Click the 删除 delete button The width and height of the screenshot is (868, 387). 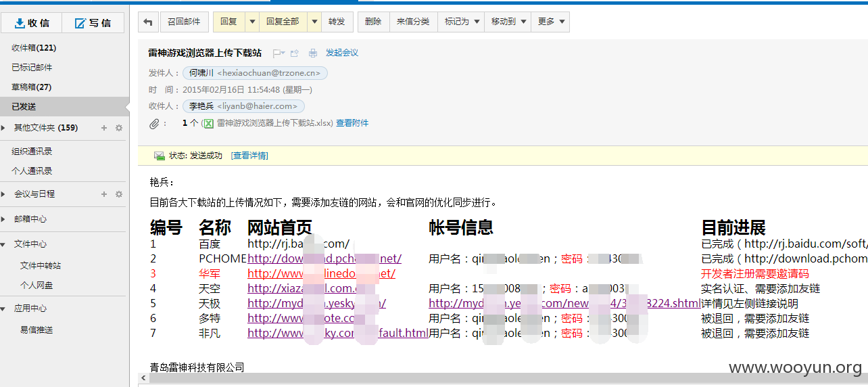tap(373, 22)
